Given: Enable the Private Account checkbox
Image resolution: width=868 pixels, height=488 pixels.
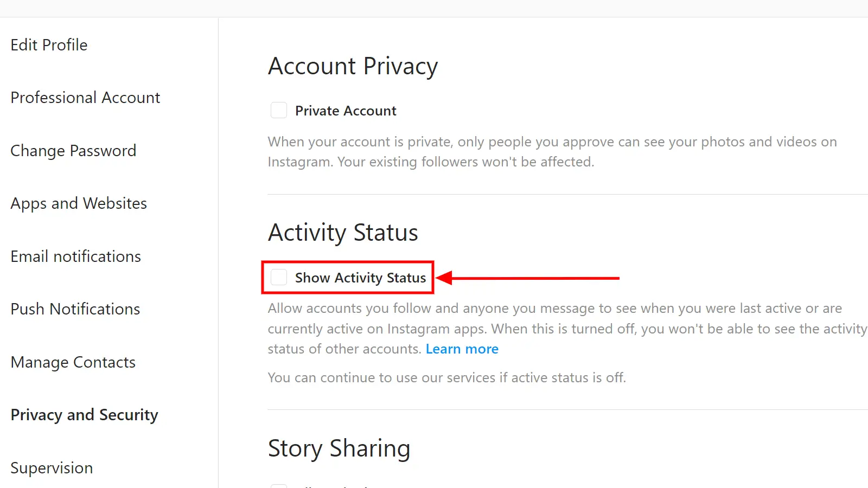Looking at the screenshot, I should tap(279, 111).
